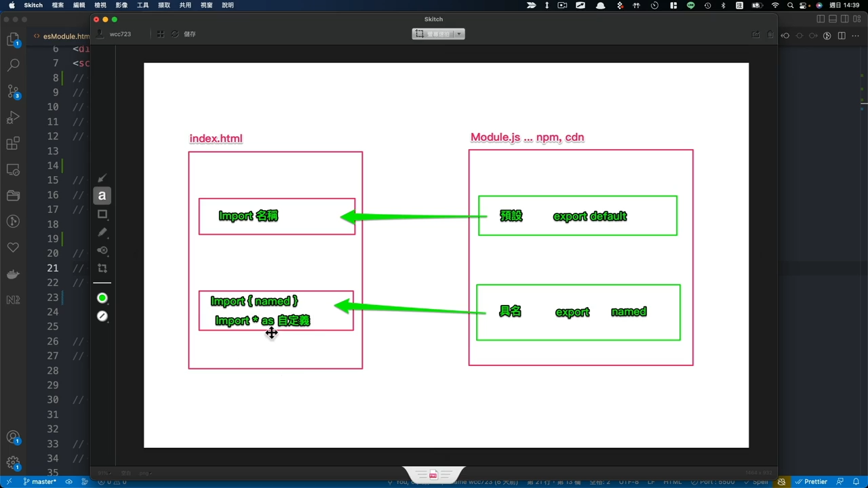Toggle VS Code secondary sidebar layout

click(x=844, y=19)
